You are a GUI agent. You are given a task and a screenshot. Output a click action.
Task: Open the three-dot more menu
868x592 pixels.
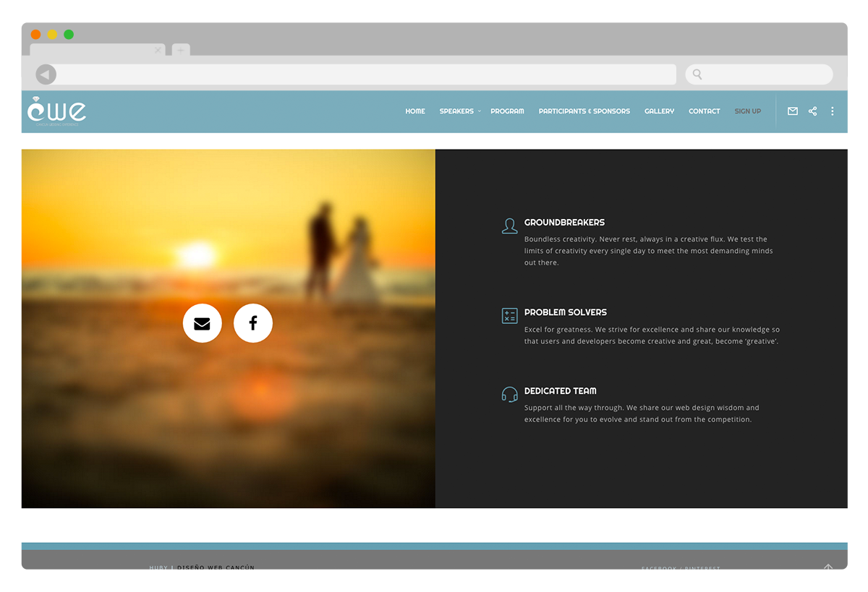[x=833, y=111]
